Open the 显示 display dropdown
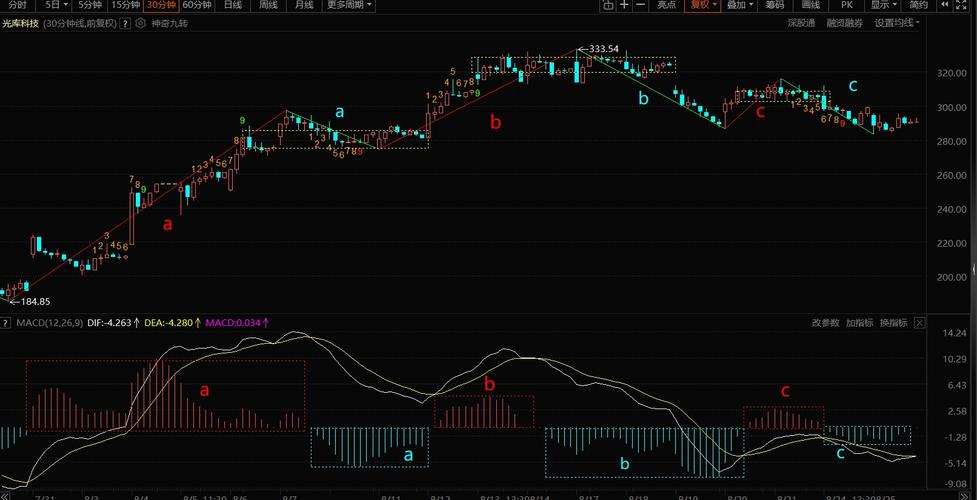The width and height of the screenshot is (977, 500). click(884, 5)
